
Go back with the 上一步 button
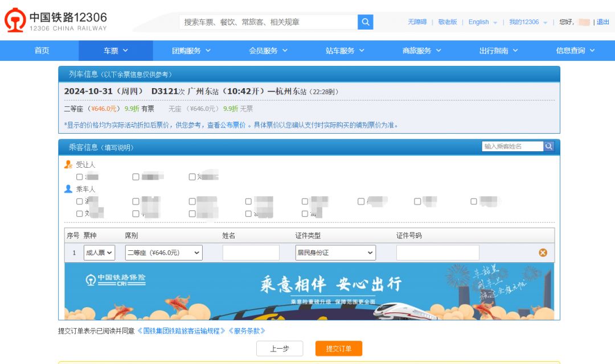(280, 349)
